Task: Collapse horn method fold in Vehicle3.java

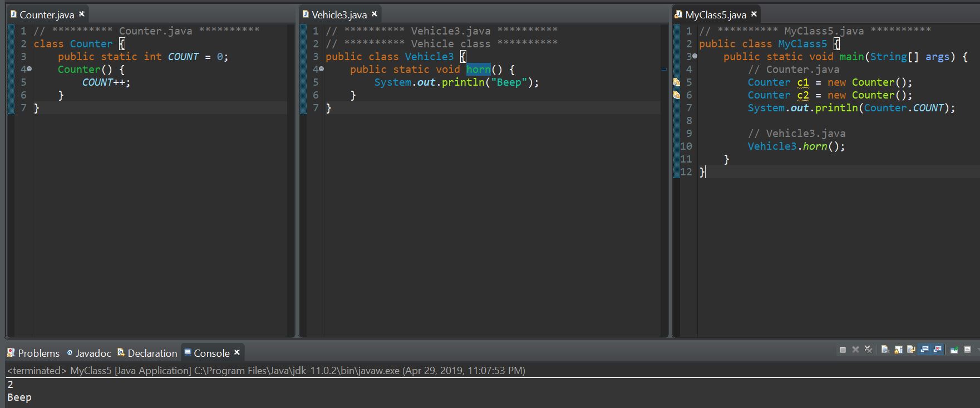Action: click(x=322, y=69)
